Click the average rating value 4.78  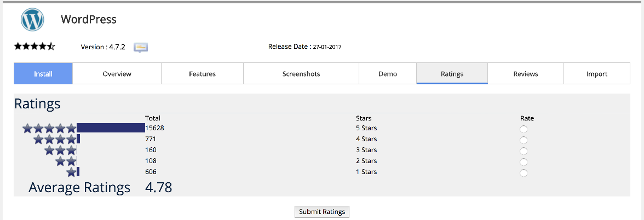tap(159, 187)
